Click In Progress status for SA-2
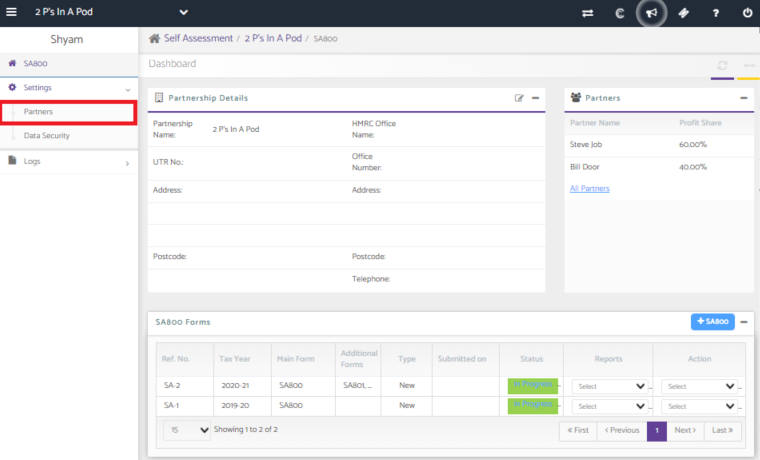The width and height of the screenshot is (760, 460). [x=533, y=386]
